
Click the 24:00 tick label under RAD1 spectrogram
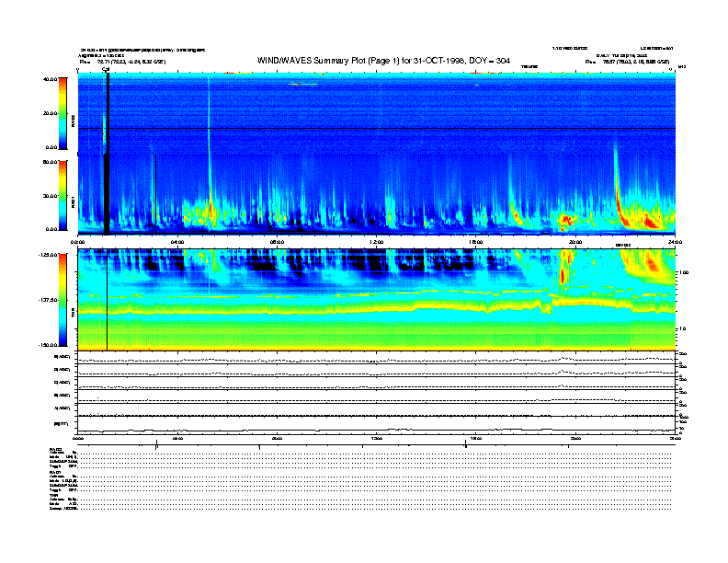click(x=675, y=242)
